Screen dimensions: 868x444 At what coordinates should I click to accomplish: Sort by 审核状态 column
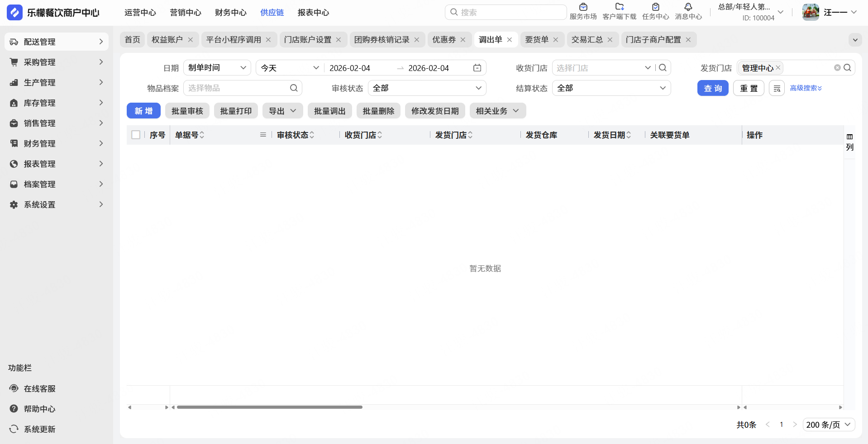click(x=312, y=135)
